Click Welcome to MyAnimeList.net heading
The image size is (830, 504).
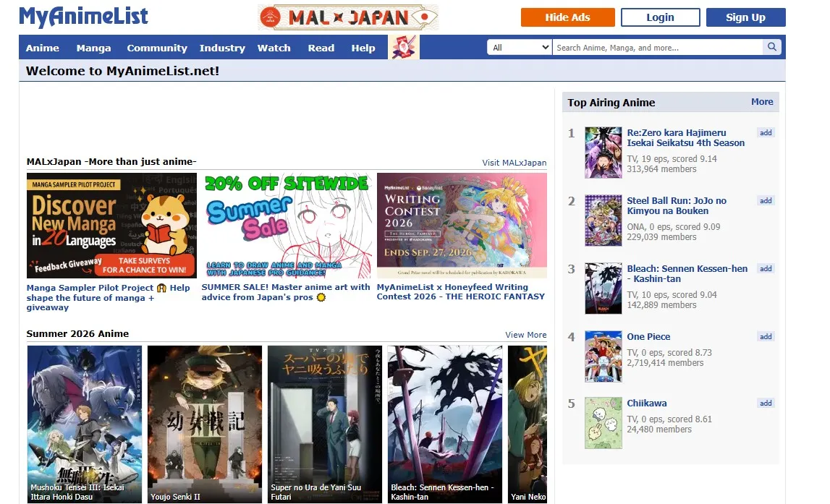122,71
